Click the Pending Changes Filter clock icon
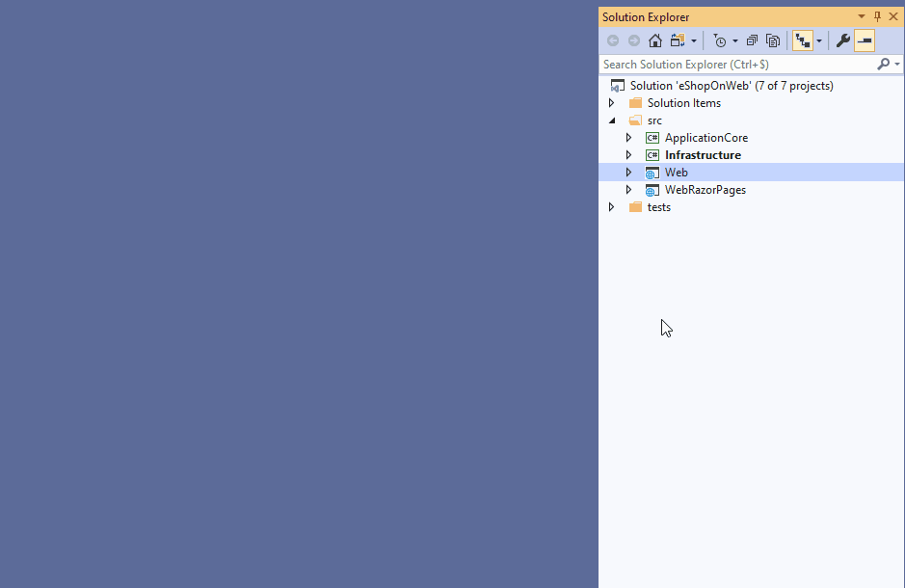The height and width of the screenshot is (588, 905). (720, 40)
